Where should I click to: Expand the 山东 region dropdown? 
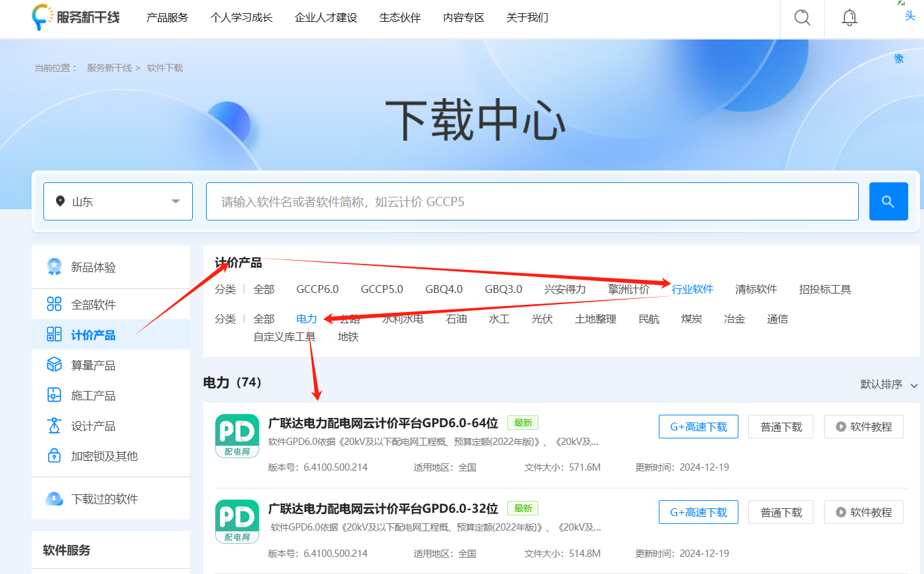tap(118, 201)
